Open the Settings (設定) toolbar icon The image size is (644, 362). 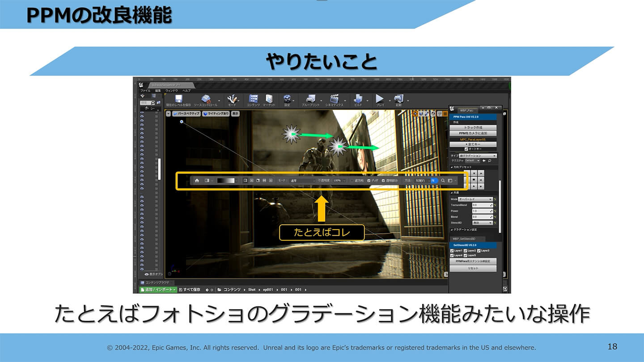(287, 99)
